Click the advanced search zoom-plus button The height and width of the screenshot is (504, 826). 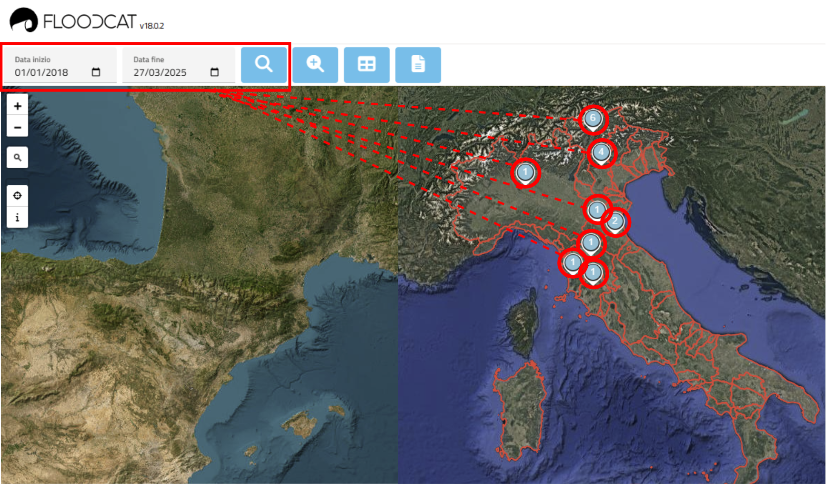(315, 64)
